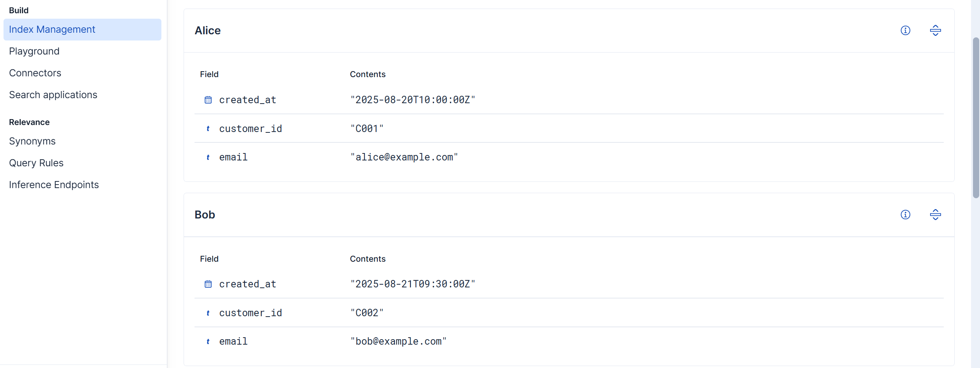
Task: Expand the Alice document details
Action: 936,30
